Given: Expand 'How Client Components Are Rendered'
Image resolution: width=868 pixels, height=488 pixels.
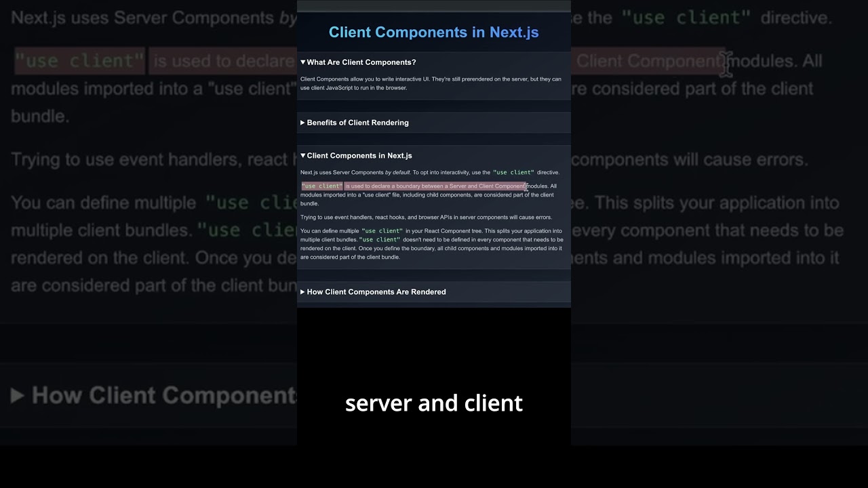Looking at the screenshot, I should (373, 292).
